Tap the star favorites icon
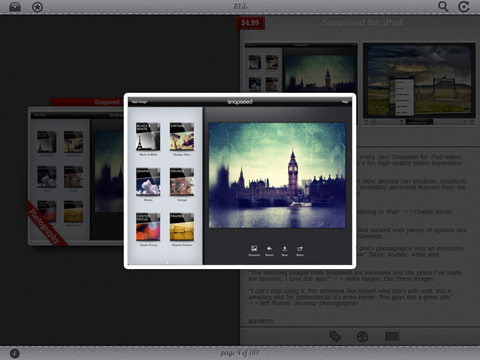The width and height of the screenshot is (480, 360). tap(37, 7)
